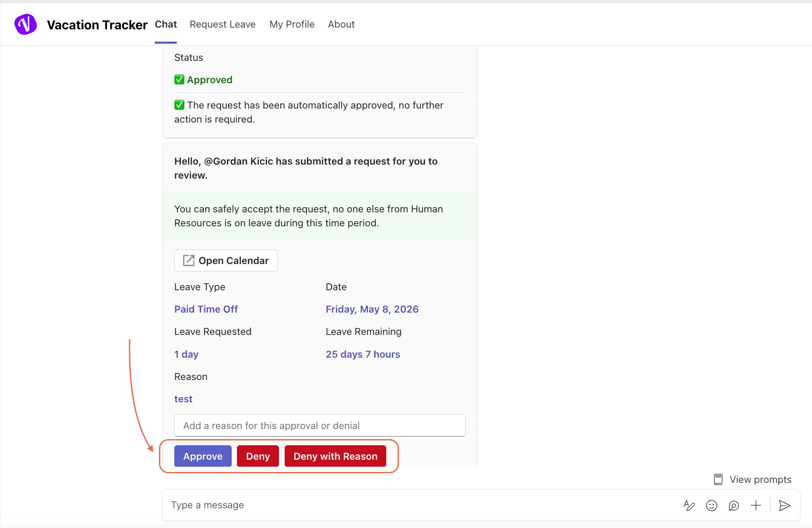This screenshot has width=812, height=528.
Task: Click '25 days 7 hours' remaining value
Action: (x=363, y=354)
